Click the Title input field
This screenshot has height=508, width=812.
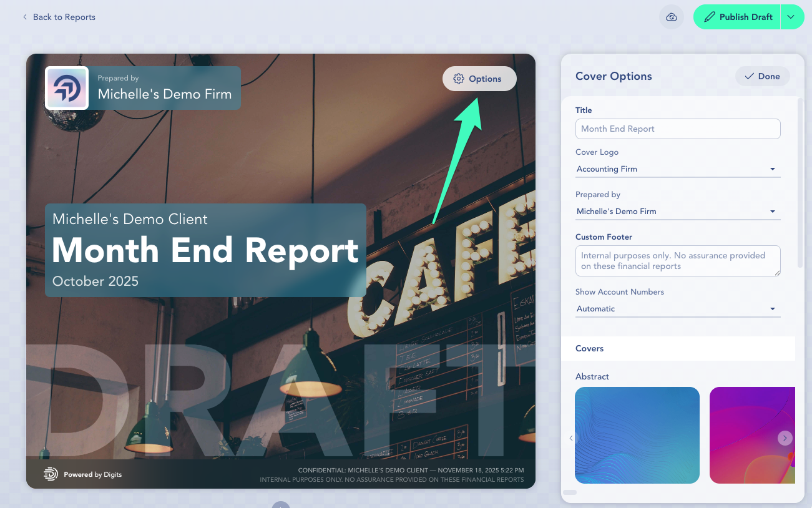coord(678,129)
